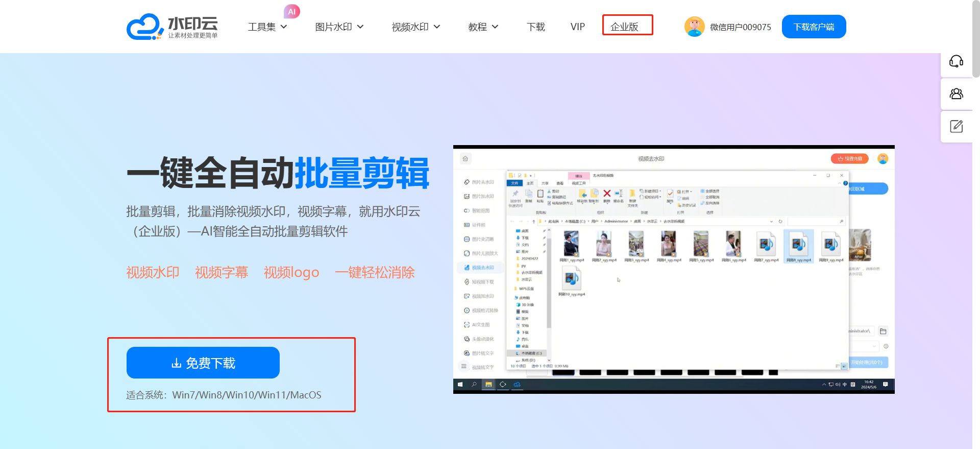Click search icon in demo taskbar
This screenshot has height=449, width=980.
point(474,385)
